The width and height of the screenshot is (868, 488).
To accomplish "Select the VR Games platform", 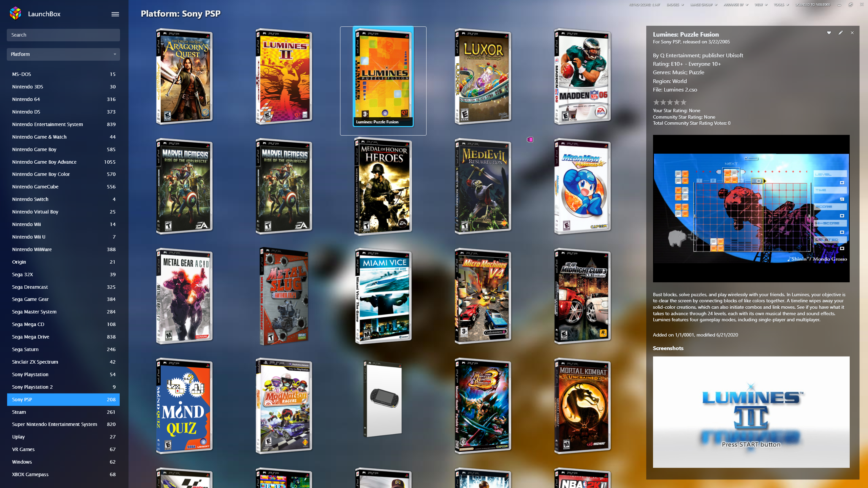I will point(63,449).
